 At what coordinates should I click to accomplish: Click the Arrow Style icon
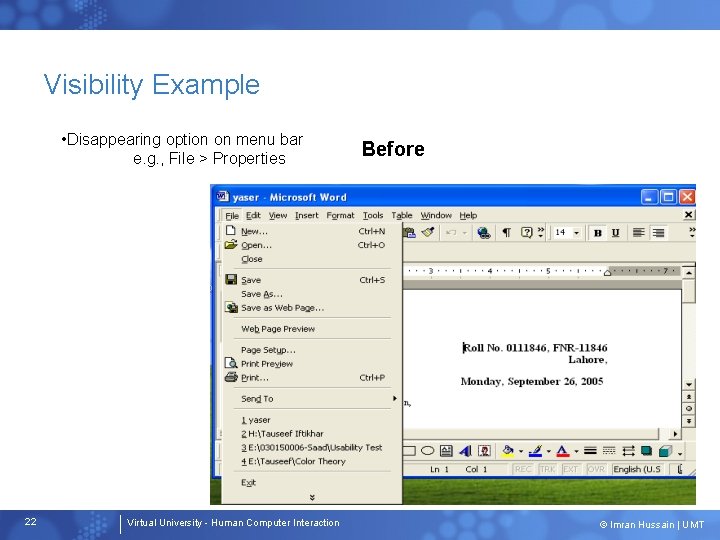628,451
